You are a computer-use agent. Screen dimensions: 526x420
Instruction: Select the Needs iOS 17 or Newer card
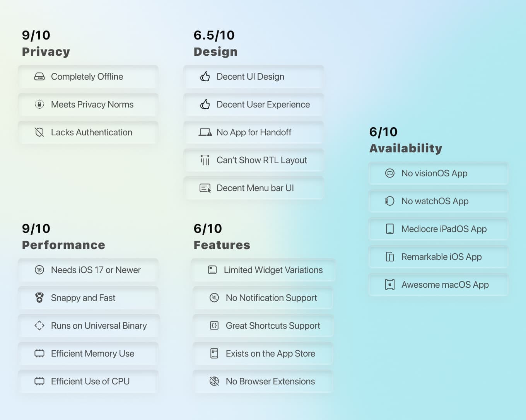pyautogui.click(x=88, y=270)
